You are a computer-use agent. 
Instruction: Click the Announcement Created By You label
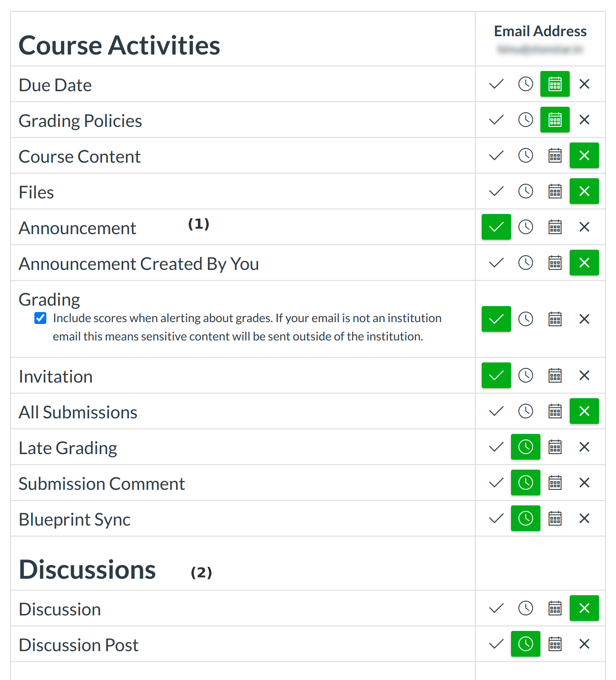pos(138,264)
